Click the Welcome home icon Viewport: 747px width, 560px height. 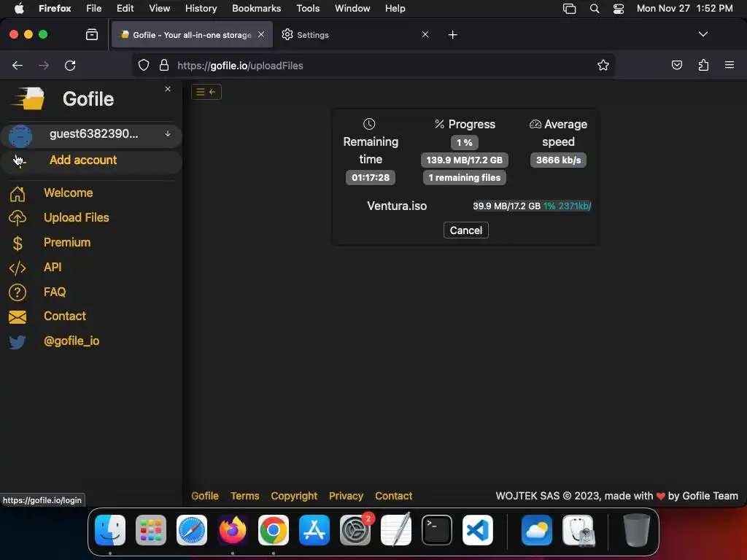(x=18, y=194)
